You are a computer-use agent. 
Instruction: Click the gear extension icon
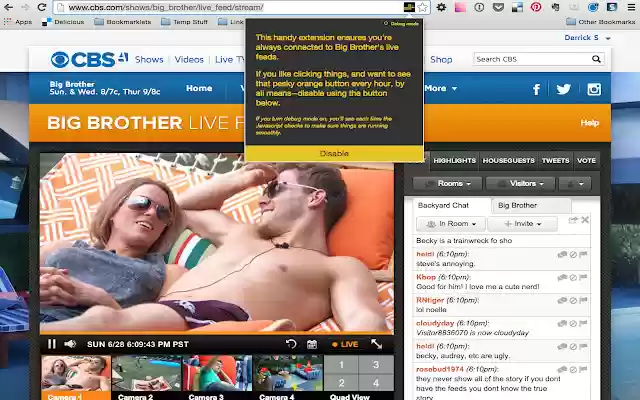tap(441, 7)
